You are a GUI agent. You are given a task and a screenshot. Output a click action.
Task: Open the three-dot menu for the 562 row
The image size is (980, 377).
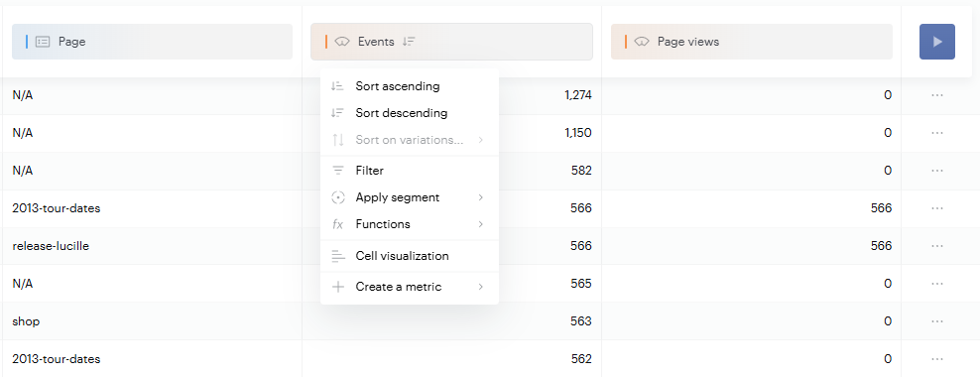937,359
